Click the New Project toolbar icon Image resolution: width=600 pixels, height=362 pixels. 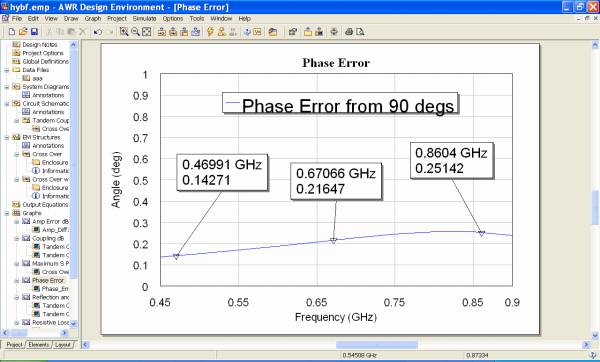click(12, 32)
